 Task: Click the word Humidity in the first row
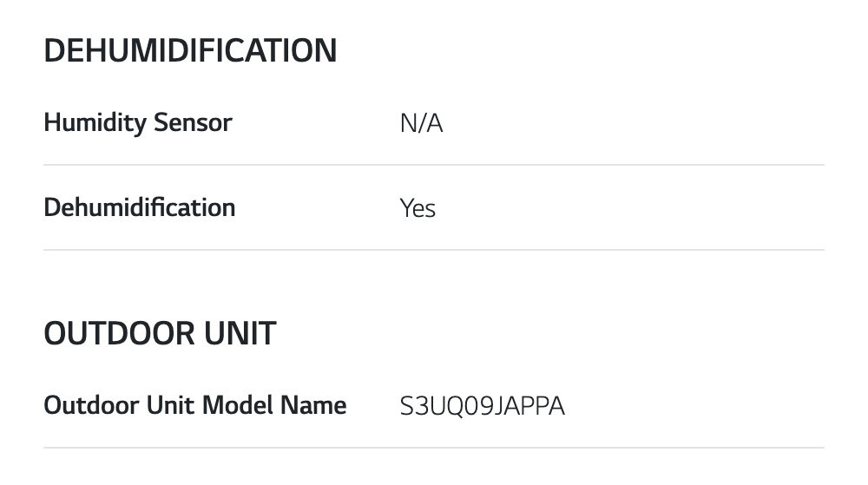click(x=95, y=123)
